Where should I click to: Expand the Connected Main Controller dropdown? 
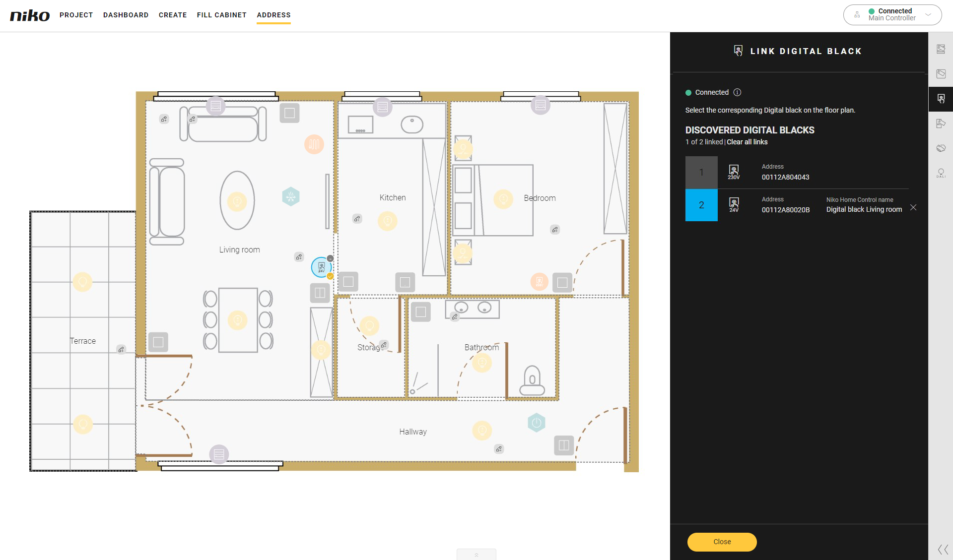[928, 15]
